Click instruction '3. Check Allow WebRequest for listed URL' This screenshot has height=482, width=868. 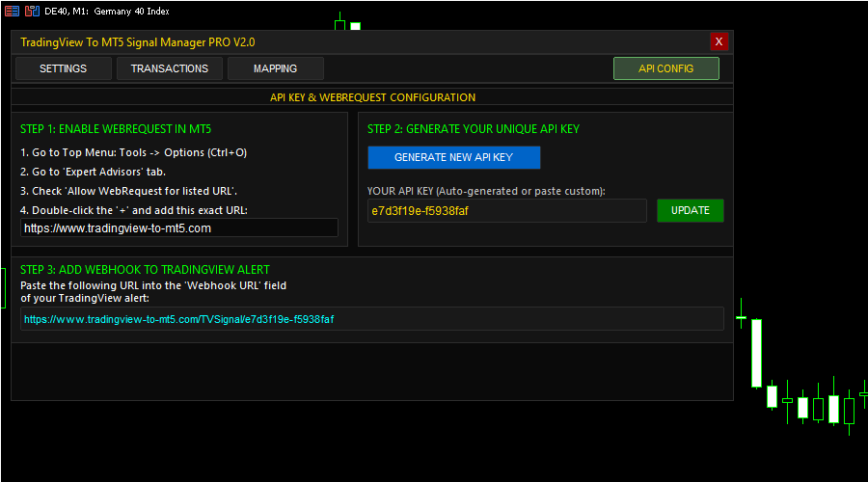pyautogui.click(x=128, y=192)
